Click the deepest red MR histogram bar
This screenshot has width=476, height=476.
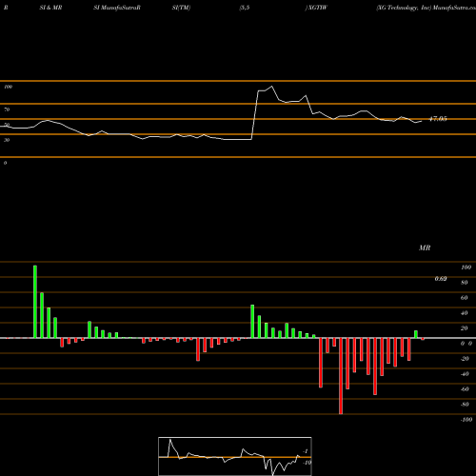click(x=341, y=376)
